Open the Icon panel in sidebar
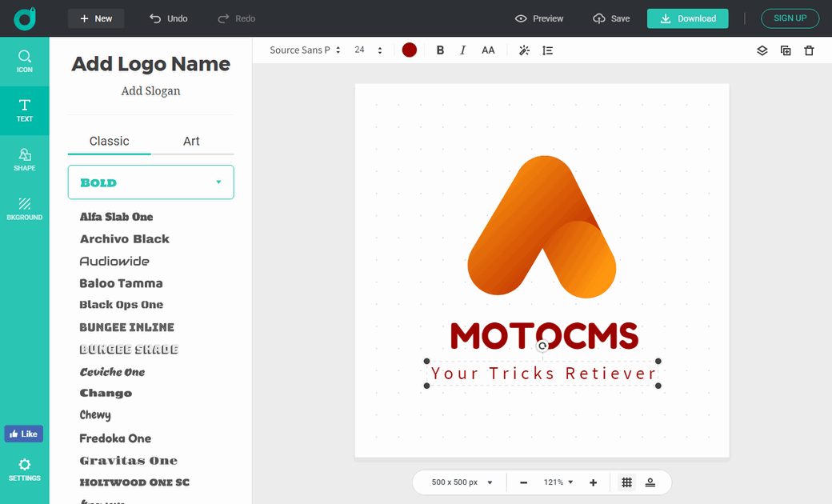Image resolution: width=832 pixels, height=504 pixels. coord(25,61)
